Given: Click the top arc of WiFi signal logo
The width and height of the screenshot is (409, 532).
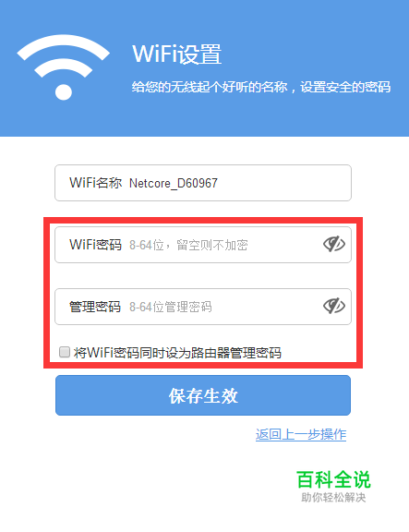Looking at the screenshot, I should [x=64, y=43].
